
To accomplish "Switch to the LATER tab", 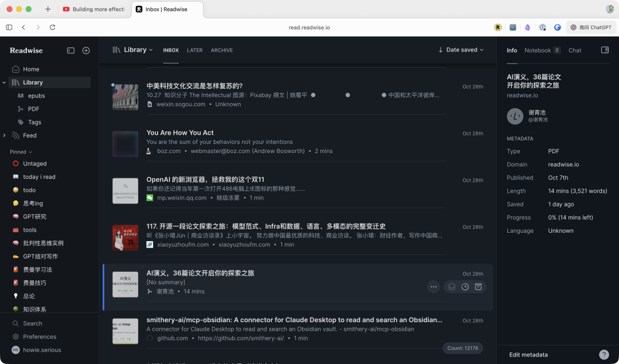I will tap(195, 50).
